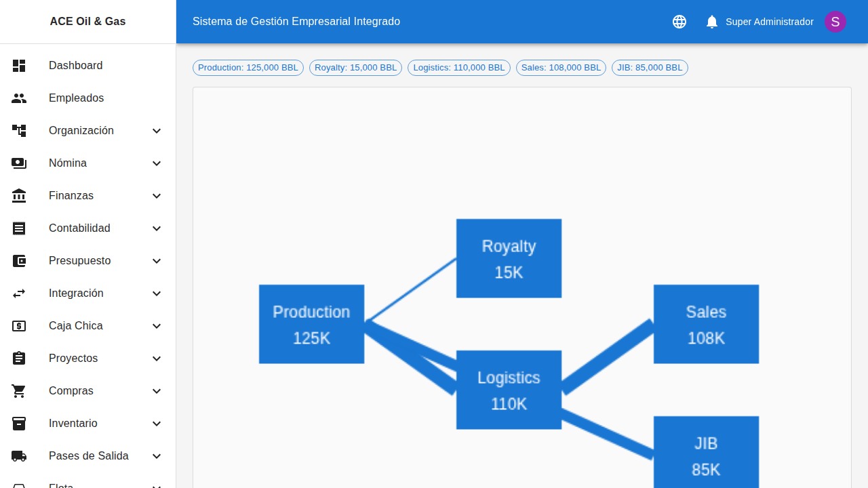Expand the Contabilidad section
868x488 pixels.
point(157,228)
